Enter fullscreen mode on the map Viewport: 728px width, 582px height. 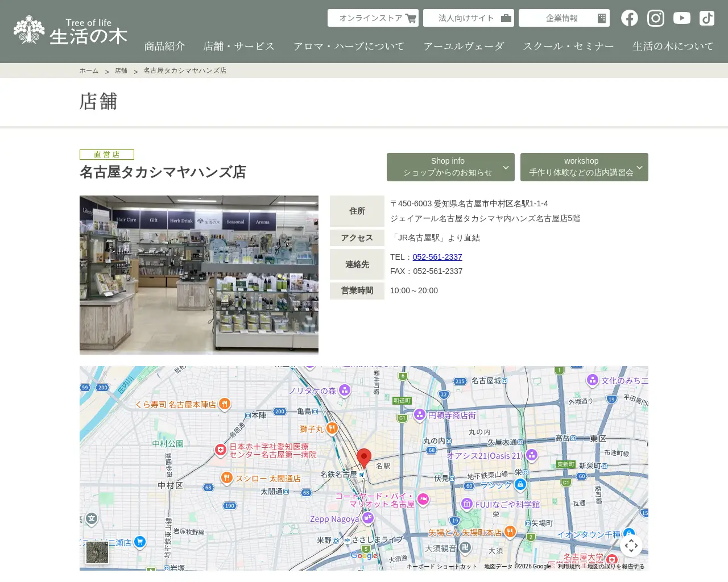pos(631,545)
